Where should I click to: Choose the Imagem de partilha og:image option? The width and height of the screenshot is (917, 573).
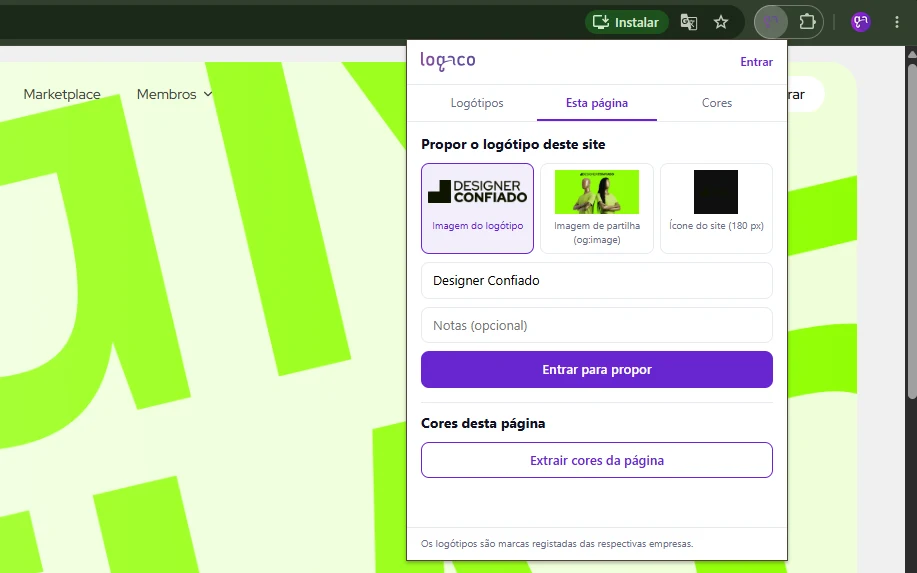(597, 208)
